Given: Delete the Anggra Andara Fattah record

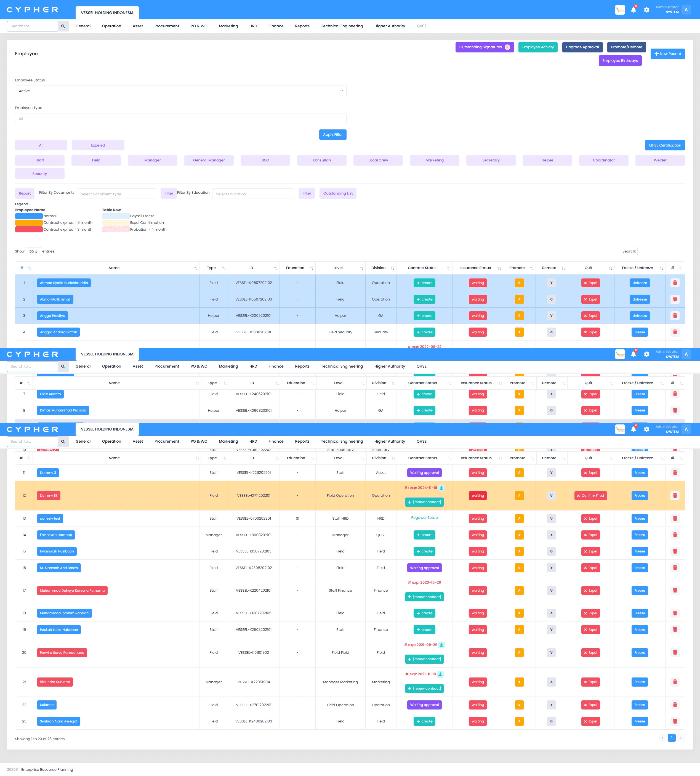Looking at the screenshot, I should pyautogui.click(x=675, y=332).
